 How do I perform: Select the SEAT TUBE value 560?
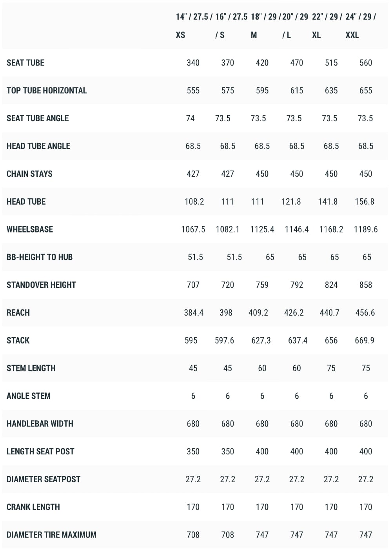tap(366, 63)
